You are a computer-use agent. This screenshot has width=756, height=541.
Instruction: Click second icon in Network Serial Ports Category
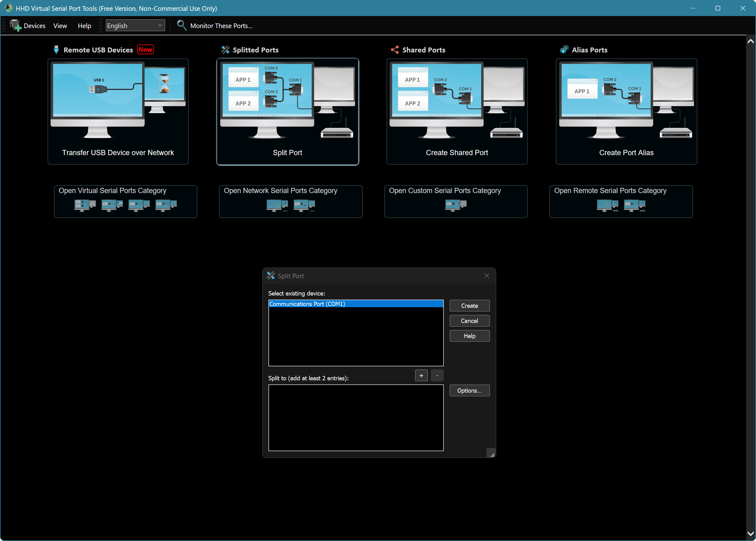[x=304, y=205]
